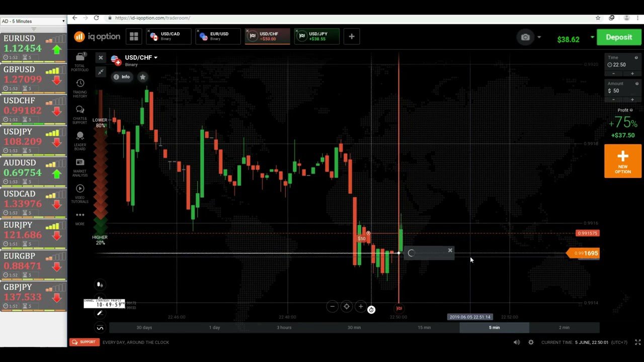Click the NEW OPTION button

[x=623, y=161]
